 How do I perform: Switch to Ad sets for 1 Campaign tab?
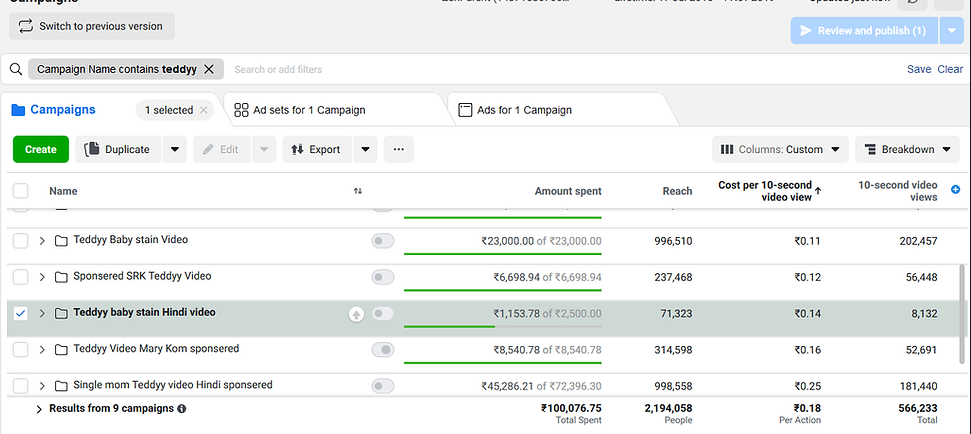point(310,110)
